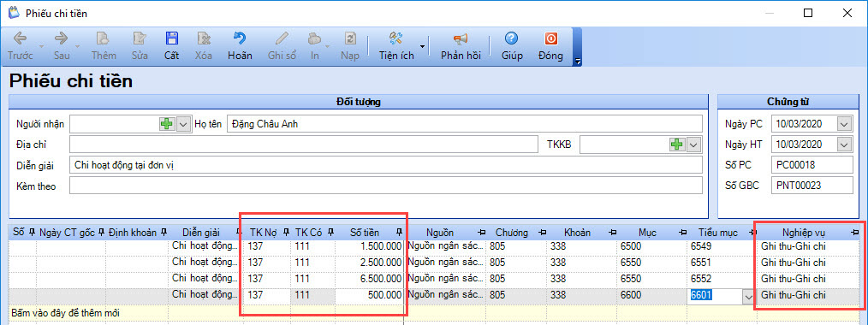This screenshot has height=325, width=868.
Task: Click Diễn giải field in Đối tượng
Action: click(386, 165)
